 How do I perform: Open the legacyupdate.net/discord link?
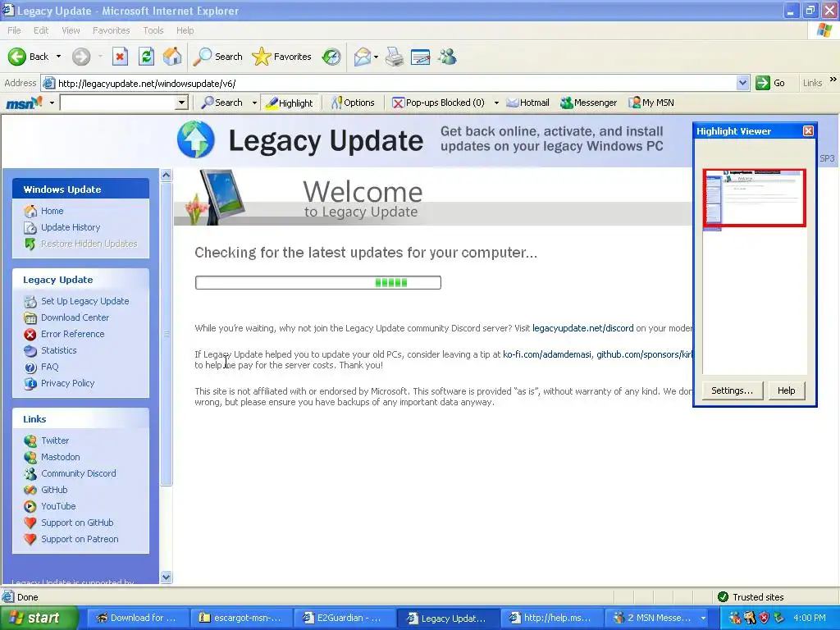[x=583, y=328]
